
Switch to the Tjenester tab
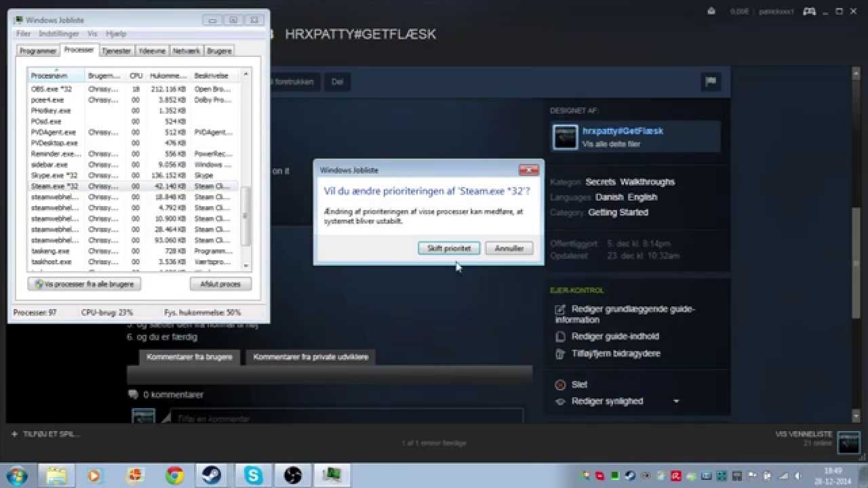click(117, 51)
